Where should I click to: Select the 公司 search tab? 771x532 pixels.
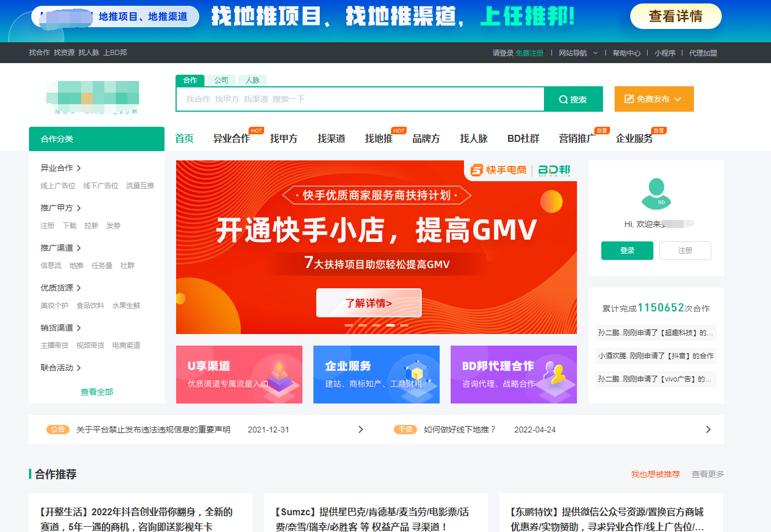pos(221,80)
